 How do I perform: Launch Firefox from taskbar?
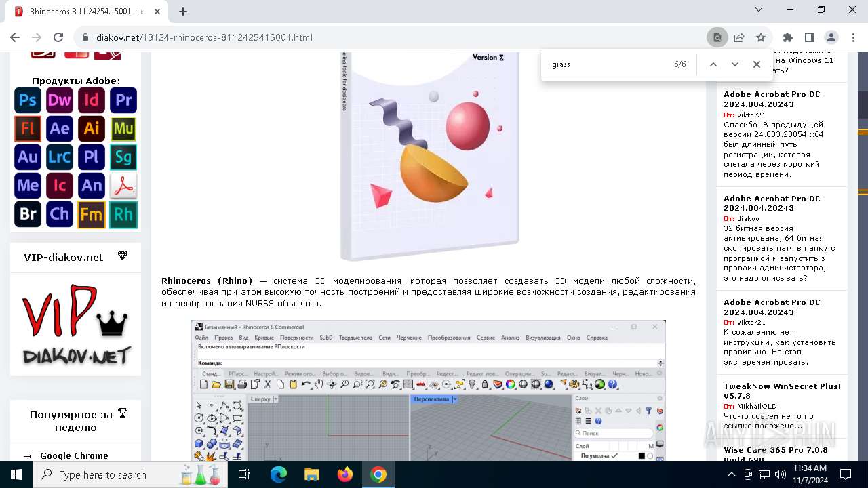pos(345,474)
